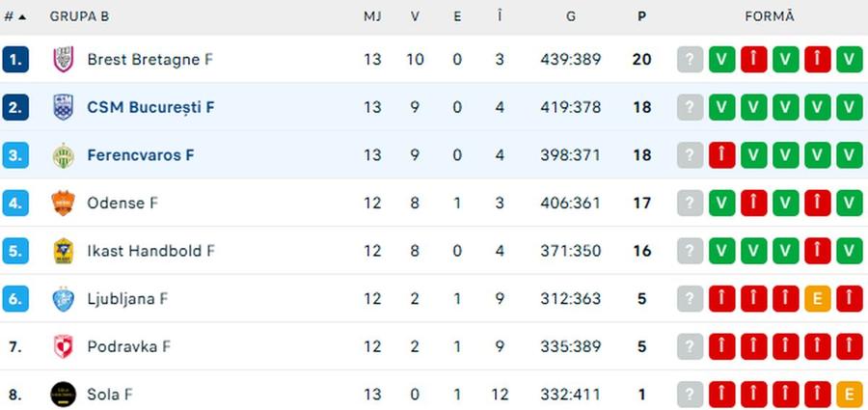This screenshot has height=410, width=868.
Task: Click the MJ matches played column header
Action: coord(372,17)
